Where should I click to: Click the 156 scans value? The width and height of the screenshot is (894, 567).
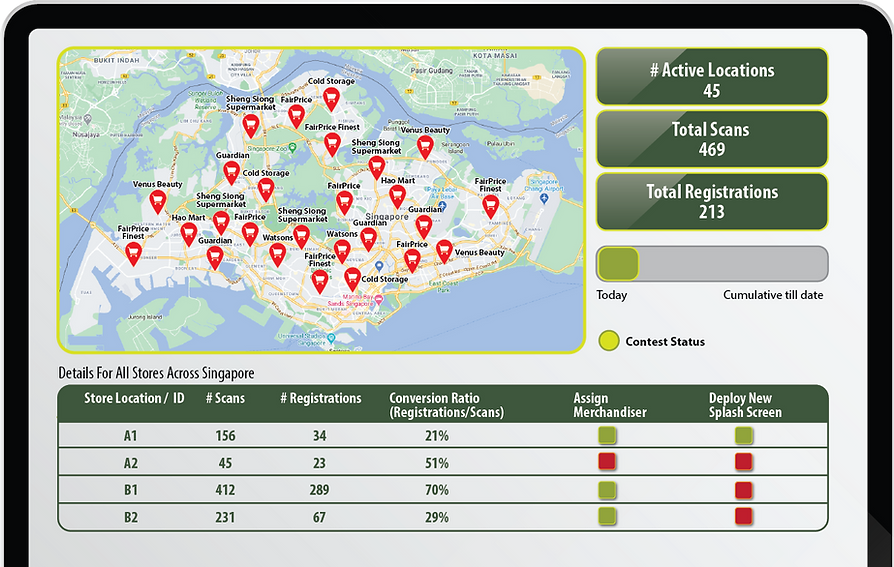coord(225,436)
